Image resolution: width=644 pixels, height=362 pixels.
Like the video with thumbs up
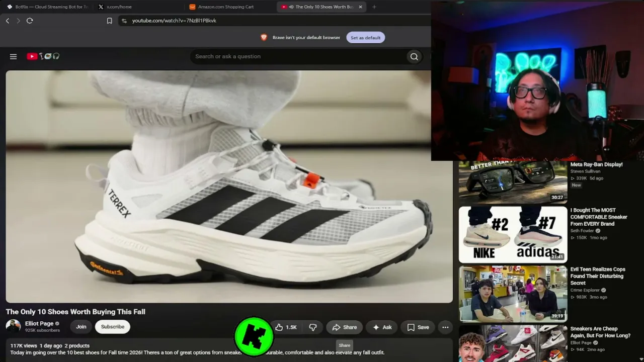point(286,327)
